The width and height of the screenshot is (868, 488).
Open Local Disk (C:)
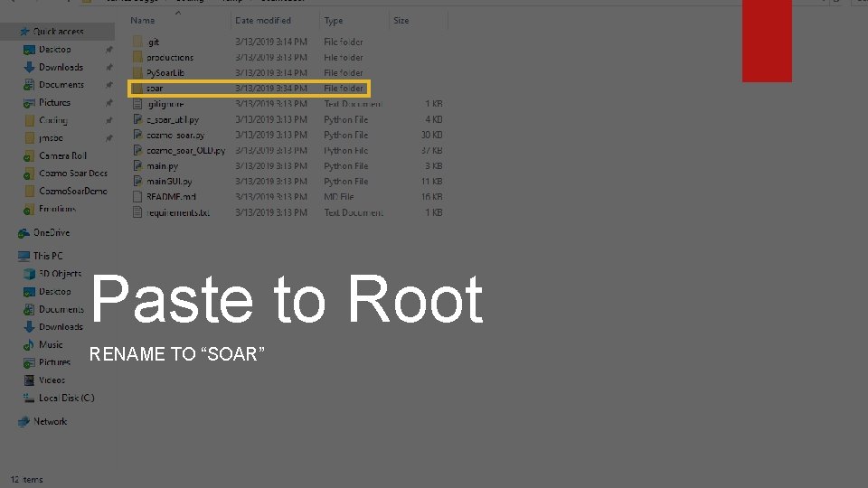[x=66, y=398]
